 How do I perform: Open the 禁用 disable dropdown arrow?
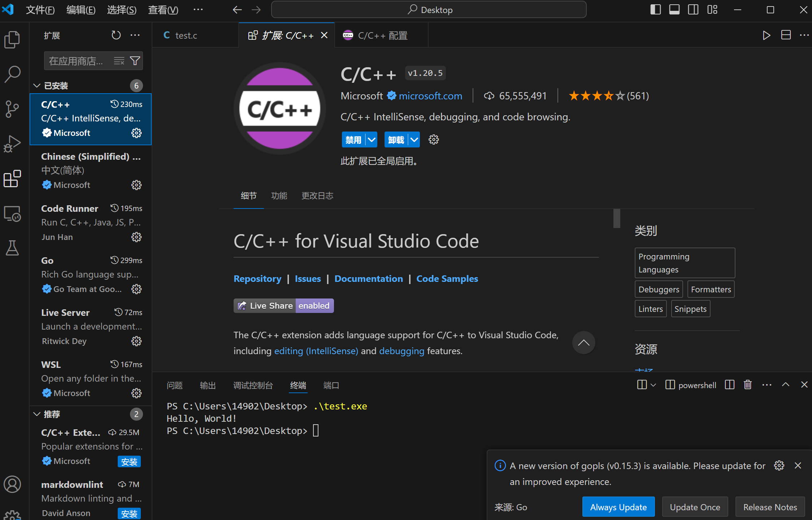pos(372,139)
